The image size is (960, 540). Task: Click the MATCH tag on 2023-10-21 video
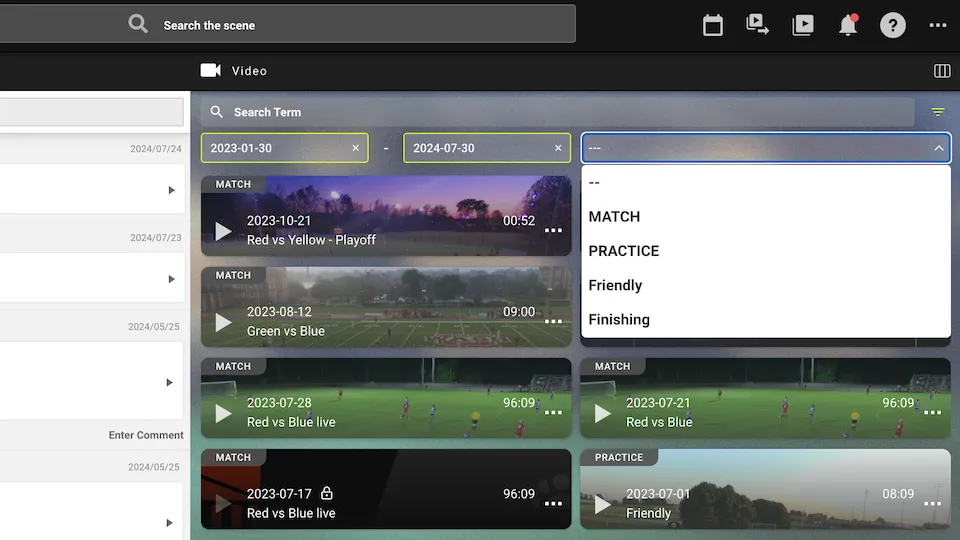(233, 184)
